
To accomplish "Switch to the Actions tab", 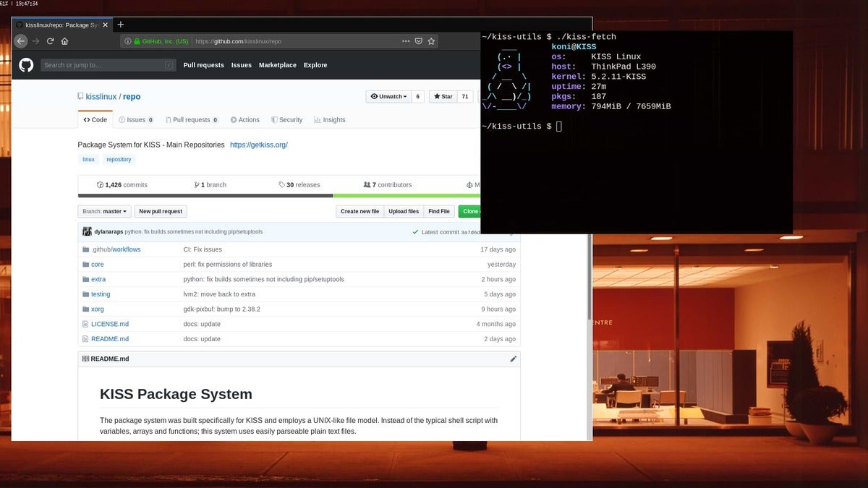I will [x=244, y=120].
